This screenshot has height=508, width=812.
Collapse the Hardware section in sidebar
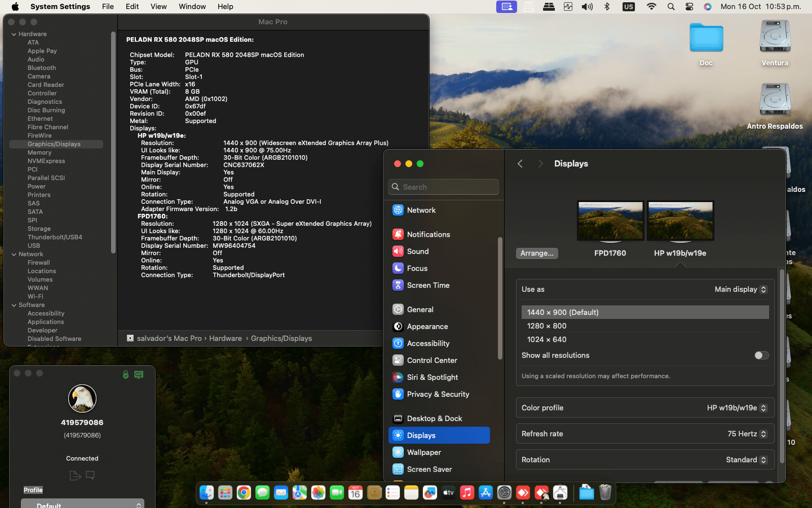tap(14, 34)
